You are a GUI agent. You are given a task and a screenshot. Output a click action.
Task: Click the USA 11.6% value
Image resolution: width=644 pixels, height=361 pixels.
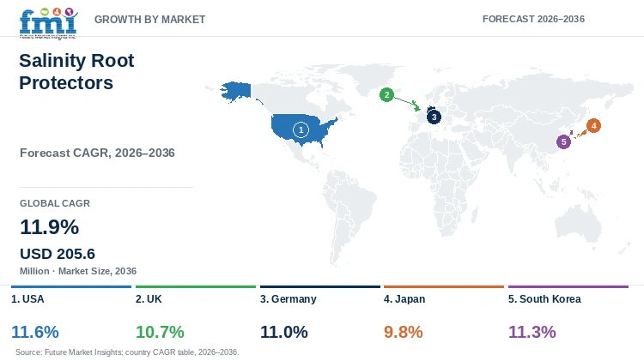point(35,332)
